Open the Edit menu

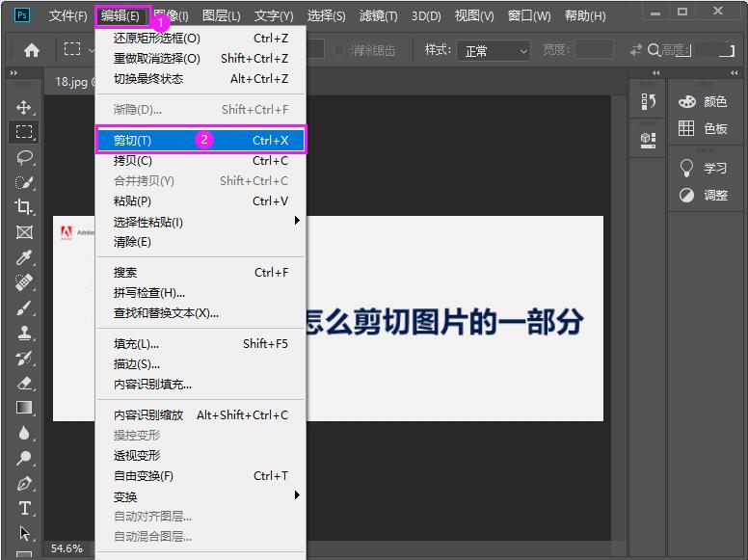point(120,15)
